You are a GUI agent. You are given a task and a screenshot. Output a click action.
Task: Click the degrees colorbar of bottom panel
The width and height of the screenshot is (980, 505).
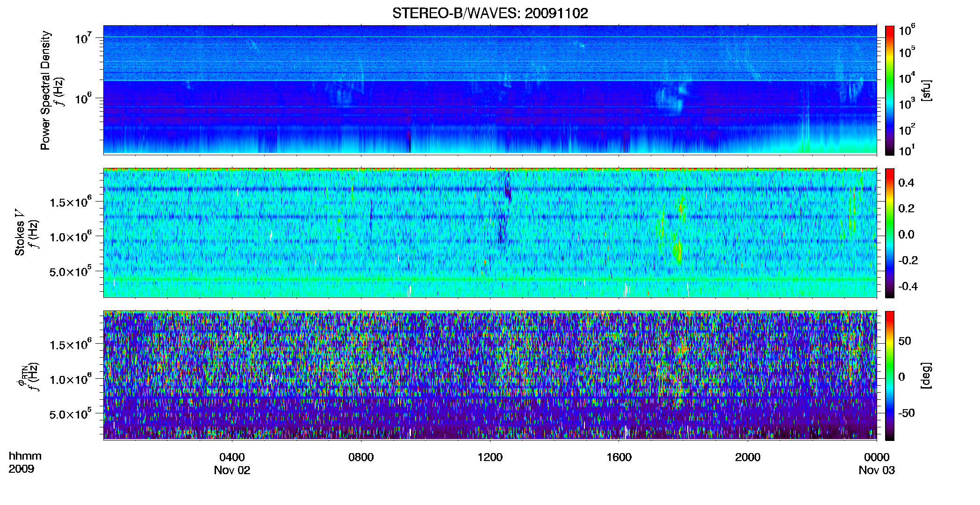click(x=890, y=375)
